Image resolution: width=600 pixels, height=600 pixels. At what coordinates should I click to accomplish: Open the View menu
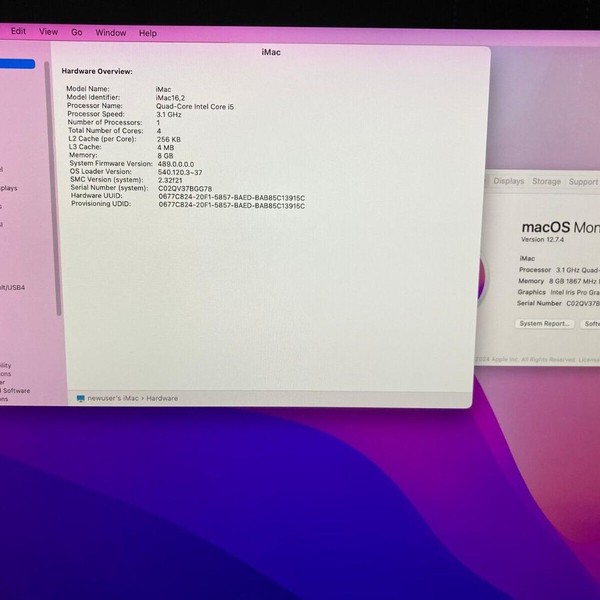48,32
